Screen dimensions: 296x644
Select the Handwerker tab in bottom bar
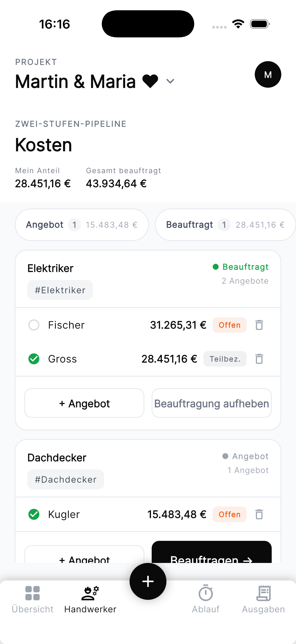(x=90, y=599)
